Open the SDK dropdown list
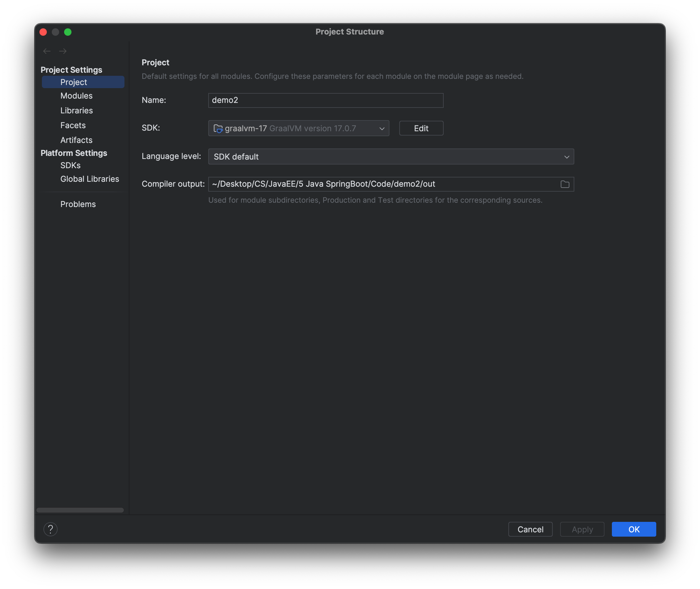Viewport: 700px width, 589px height. tap(381, 128)
